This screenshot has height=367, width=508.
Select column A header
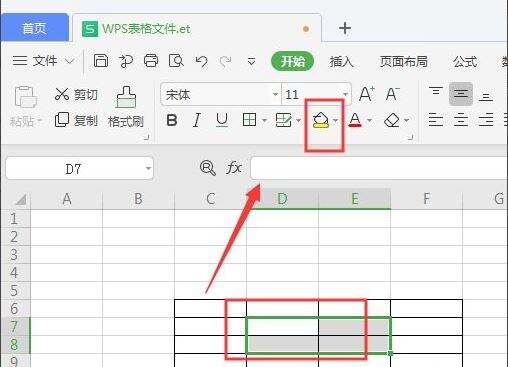tap(67, 199)
